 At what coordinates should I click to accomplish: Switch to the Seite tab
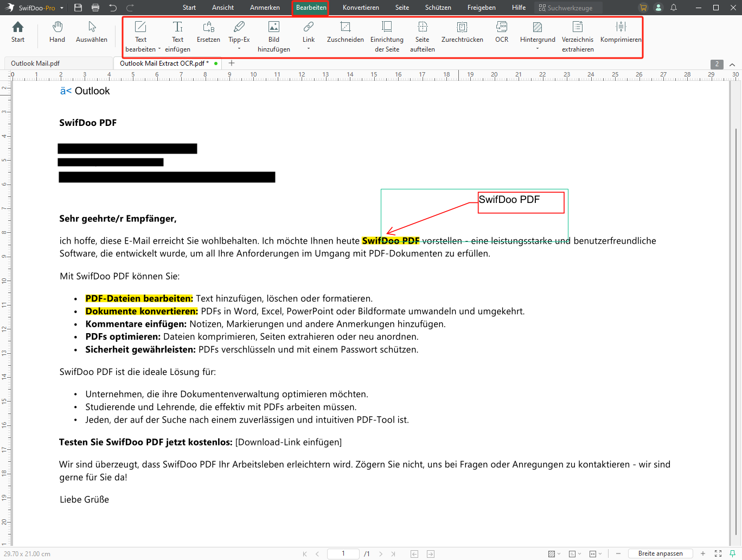402,8
